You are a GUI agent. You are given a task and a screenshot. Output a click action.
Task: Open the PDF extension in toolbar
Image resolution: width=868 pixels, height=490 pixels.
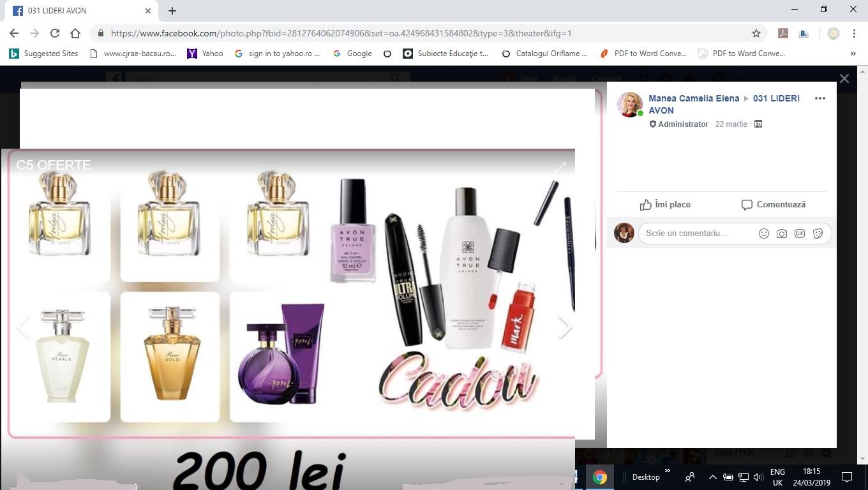(x=783, y=33)
